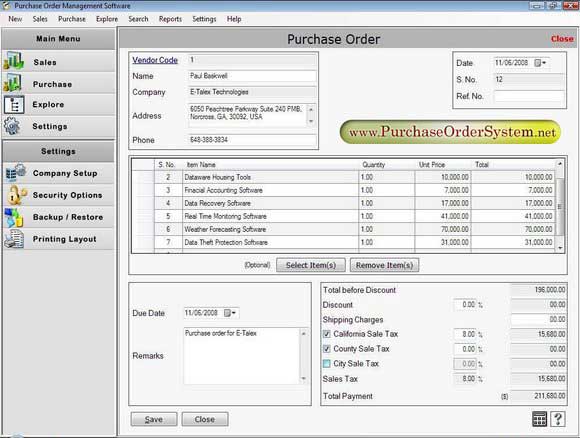
Task: Click the Save button
Action: point(154,419)
